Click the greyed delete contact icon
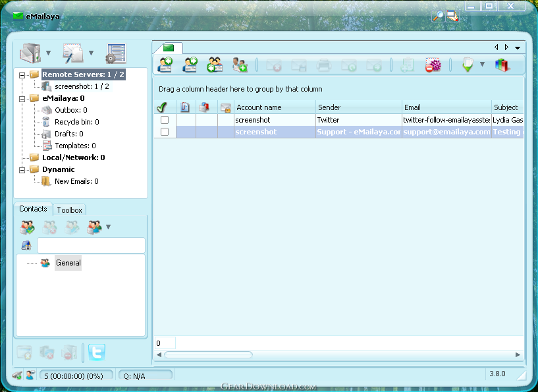Image resolution: width=538 pixels, height=392 pixels. [x=50, y=227]
